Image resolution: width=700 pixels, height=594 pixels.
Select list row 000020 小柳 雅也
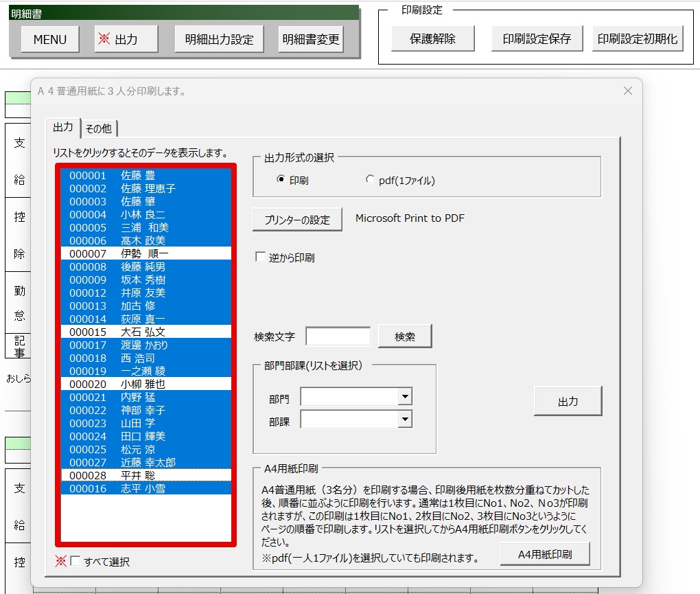146,384
